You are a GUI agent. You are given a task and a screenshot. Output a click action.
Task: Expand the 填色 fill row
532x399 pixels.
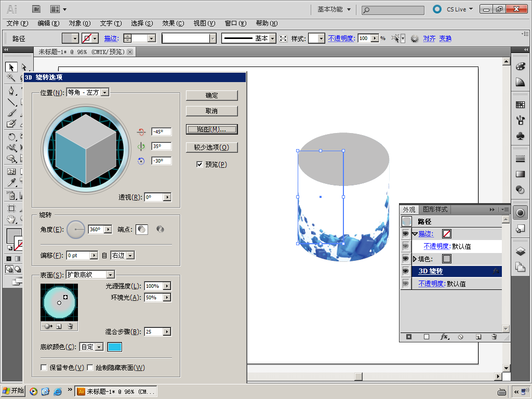[415, 259]
